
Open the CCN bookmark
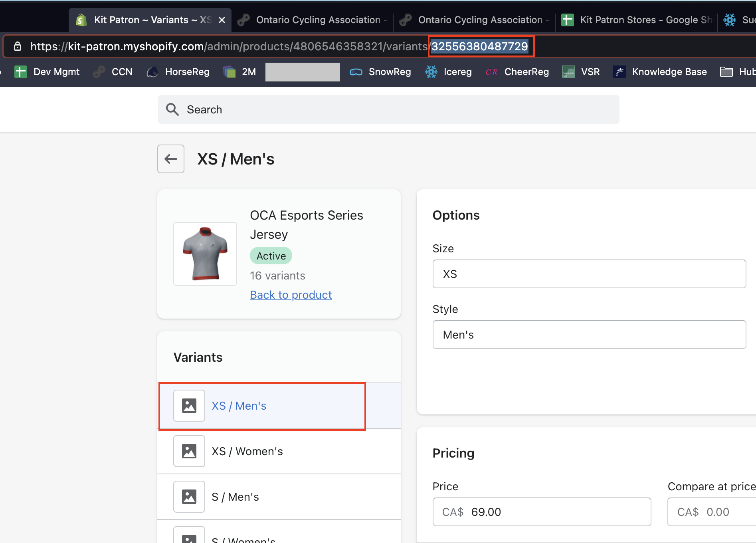tap(113, 72)
